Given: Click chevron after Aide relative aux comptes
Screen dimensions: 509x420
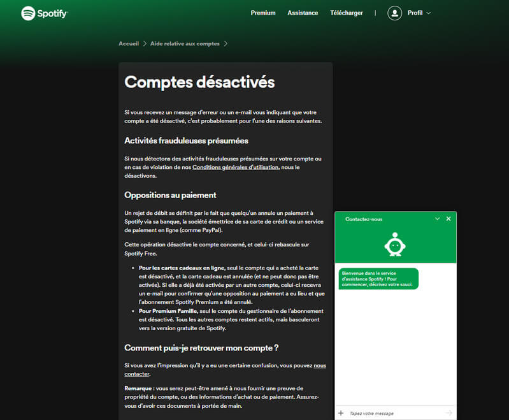Looking at the screenshot, I should [226, 44].
